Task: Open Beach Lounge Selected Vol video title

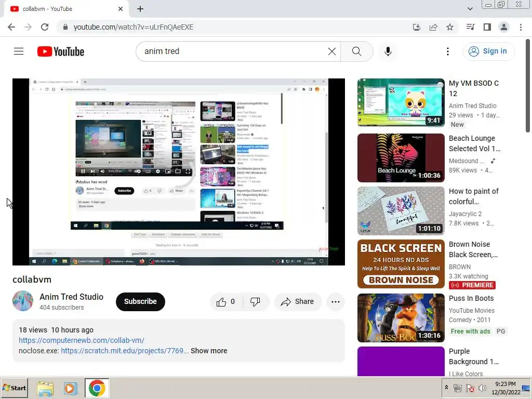Action: pos(474,143)
